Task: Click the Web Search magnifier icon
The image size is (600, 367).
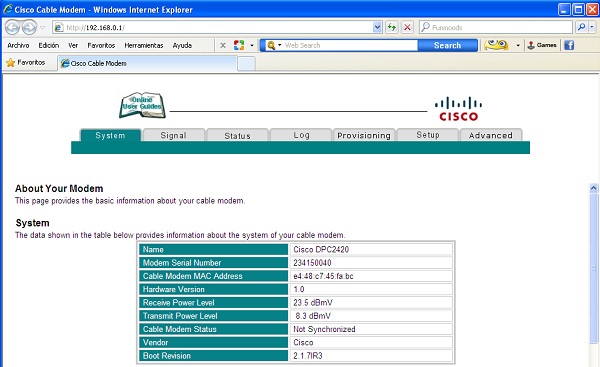Action: pos(271,45)
